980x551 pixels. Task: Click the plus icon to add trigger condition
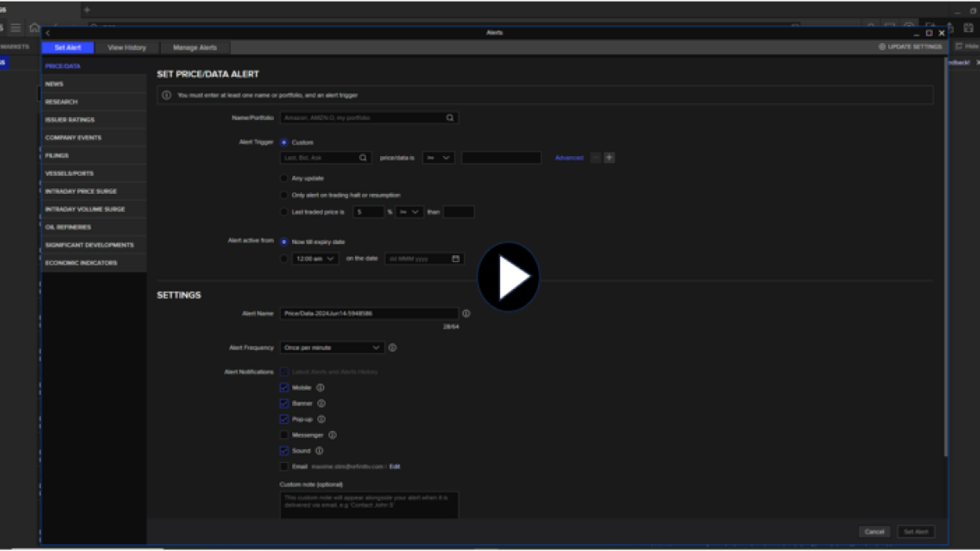609,158
